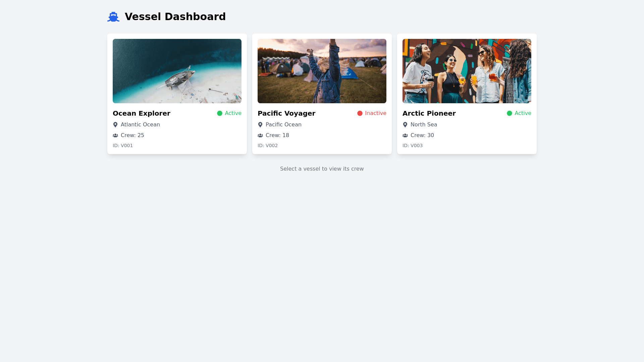Select the Ocean Explorer vessel name
Image resolution: width=644 pixels, height=362 pixels.
point(142,113)
